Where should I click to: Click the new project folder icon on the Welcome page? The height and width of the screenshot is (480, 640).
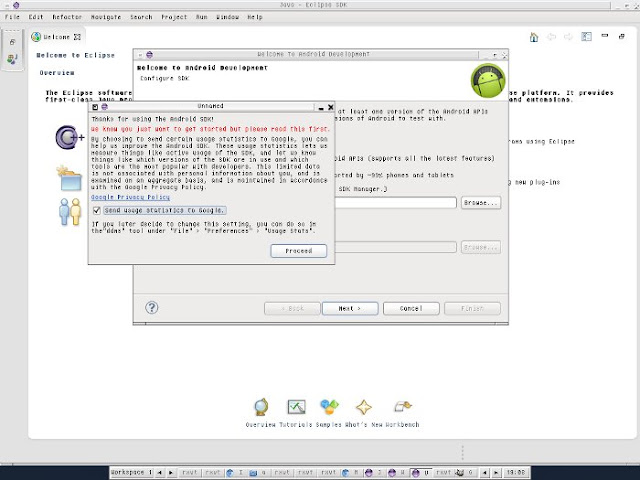tap(69, 178)
